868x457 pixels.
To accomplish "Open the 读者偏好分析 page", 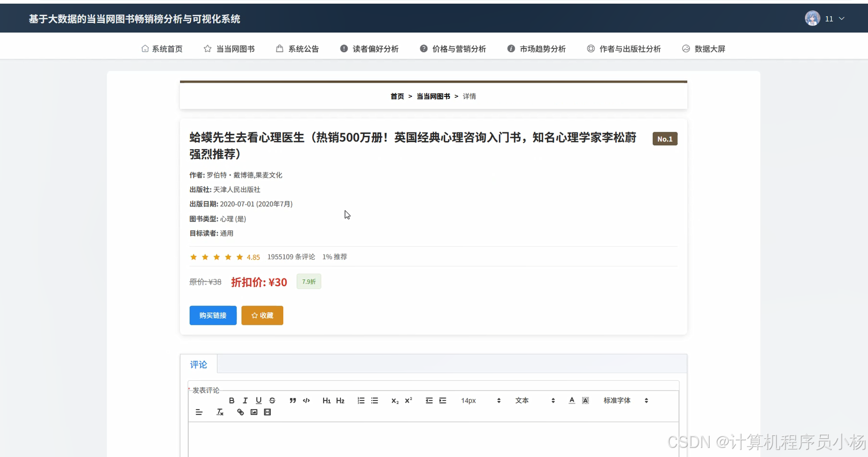I will click(x=369, y=49).
